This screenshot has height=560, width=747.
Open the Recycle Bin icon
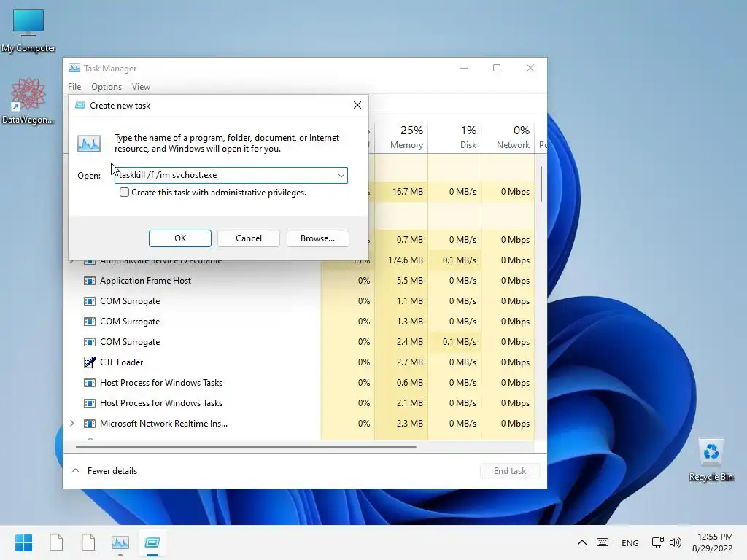pyautogui.click(x=711, y=460)
